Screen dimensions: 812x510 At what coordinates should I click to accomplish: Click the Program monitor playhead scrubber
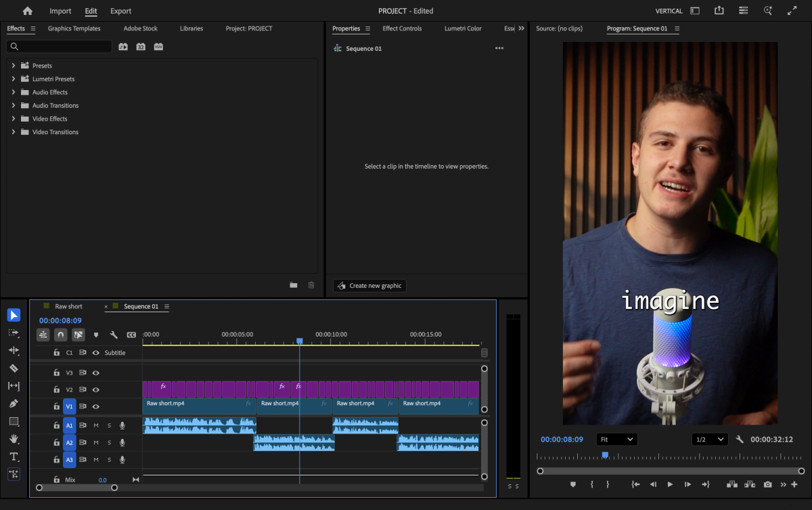pyautogui.click(x=605, y=455)
